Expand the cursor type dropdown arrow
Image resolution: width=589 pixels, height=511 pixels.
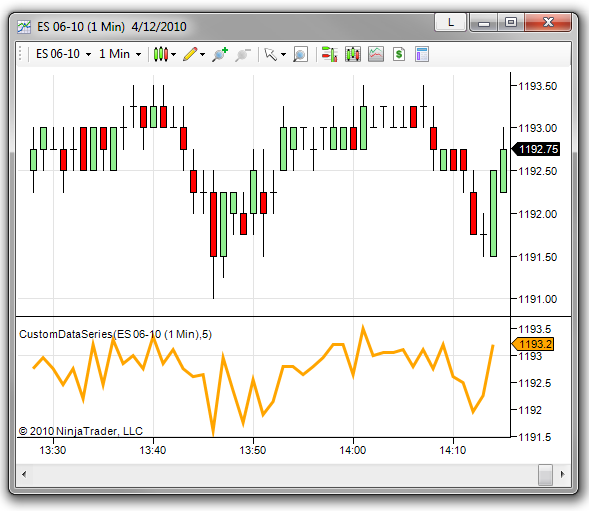pyautogui.click(x=284, y=54)
